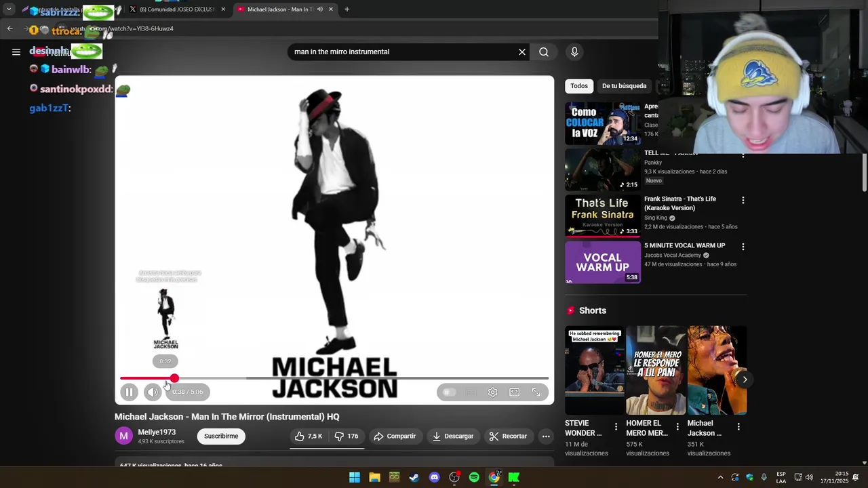Open Steam from the taskbar
The image size is (868, 488).
click(414, 478)
